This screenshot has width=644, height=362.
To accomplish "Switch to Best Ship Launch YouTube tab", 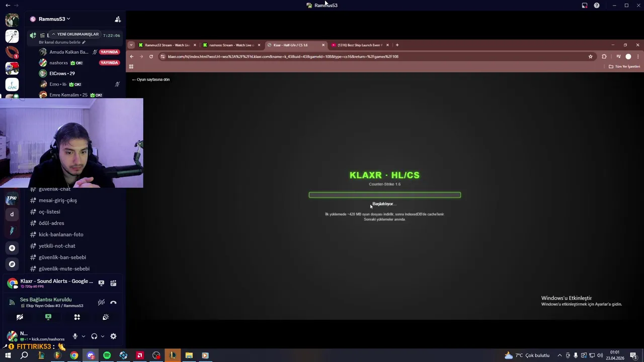I will point(360,45).
